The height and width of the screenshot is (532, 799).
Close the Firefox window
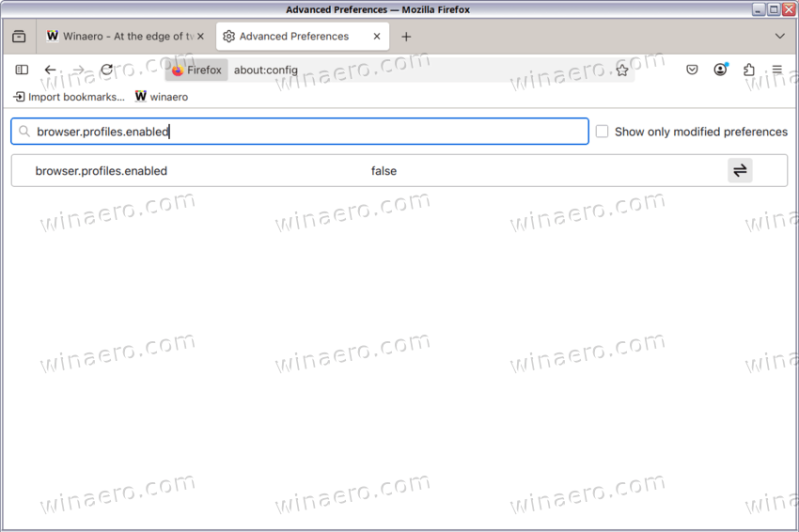click(x=789, y=9)
